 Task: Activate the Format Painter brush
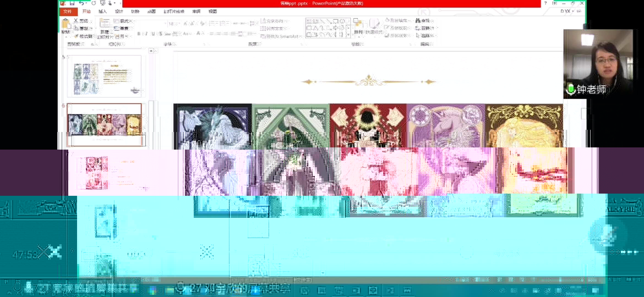pos(85,36)
